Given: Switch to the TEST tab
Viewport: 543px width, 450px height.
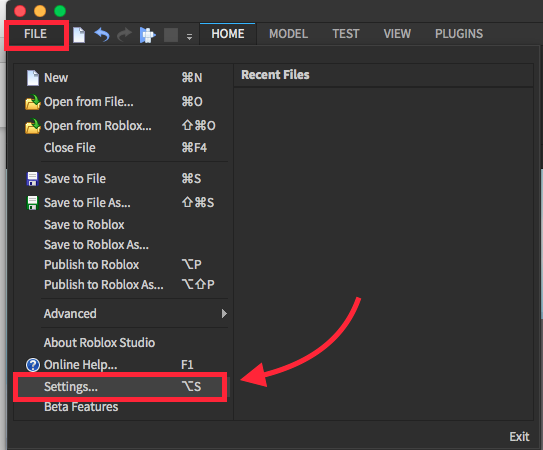Looking at the screenshot, I should [346, 34].
